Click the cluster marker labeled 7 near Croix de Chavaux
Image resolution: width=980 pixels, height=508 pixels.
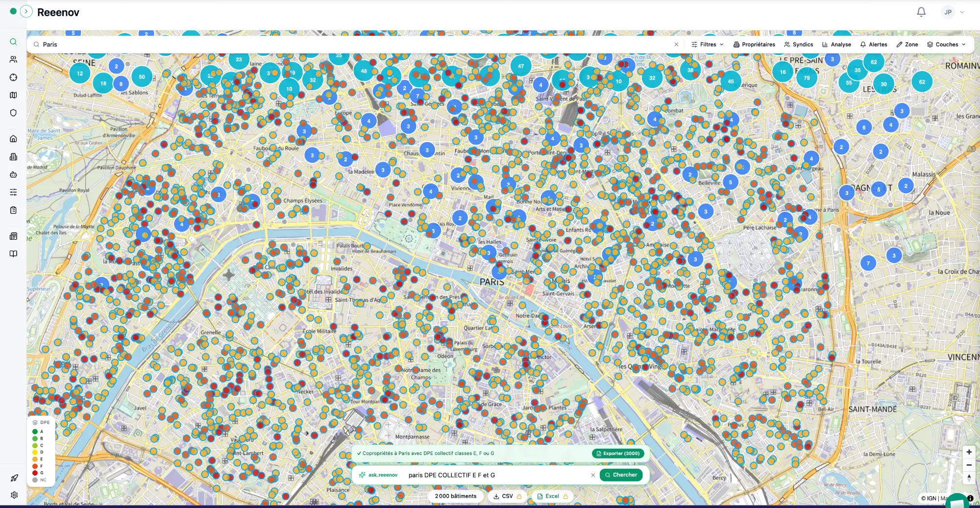pos(868,264)
